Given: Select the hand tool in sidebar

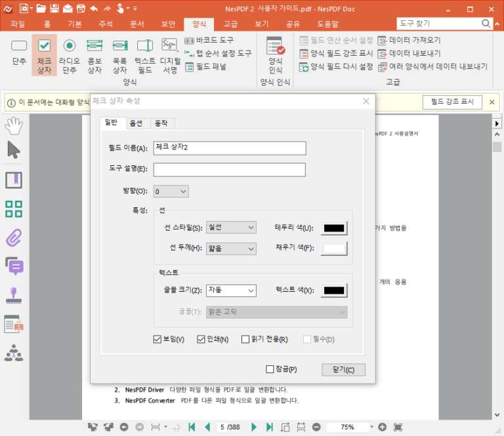Looking at the screenshot, I should pos(14,125).
